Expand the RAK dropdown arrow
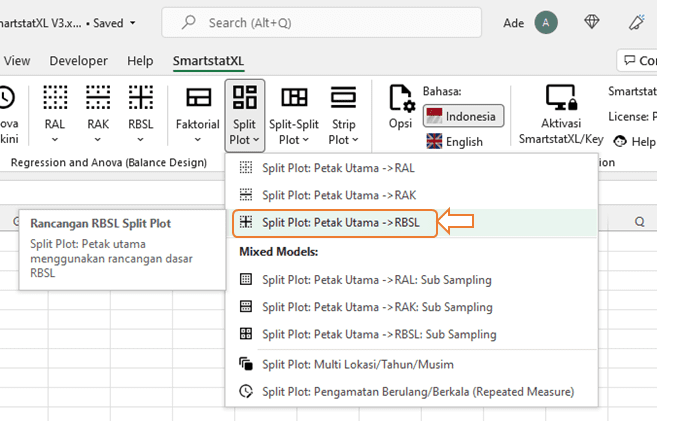The height and width of the screenshot is (421, 676). click(97, 140)
